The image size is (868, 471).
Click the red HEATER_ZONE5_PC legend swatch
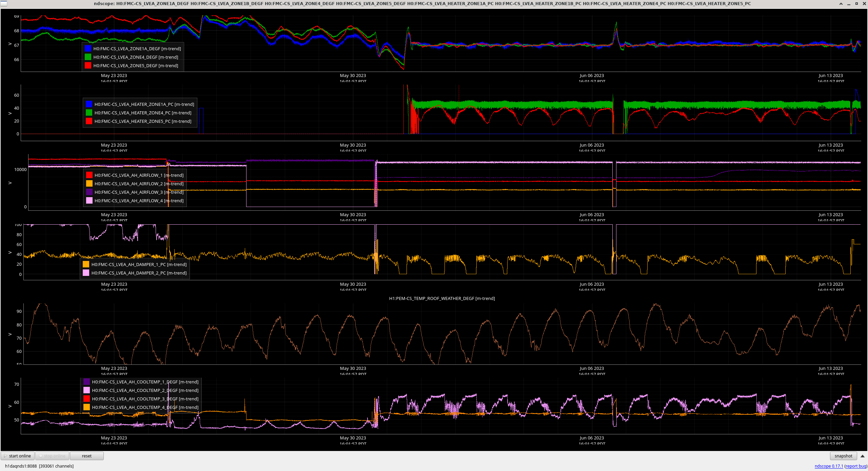89,121
